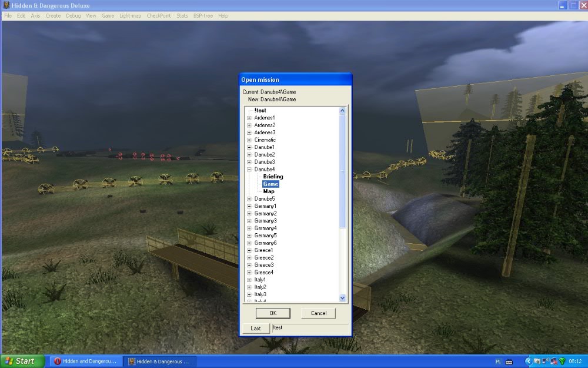Open the Stats menu

pyautogui.click(x=182, y=16)
